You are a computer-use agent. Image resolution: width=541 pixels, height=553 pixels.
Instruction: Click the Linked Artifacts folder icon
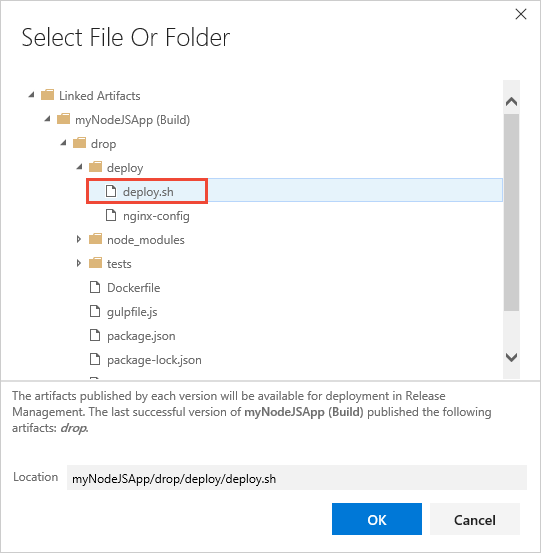[47, 95]
